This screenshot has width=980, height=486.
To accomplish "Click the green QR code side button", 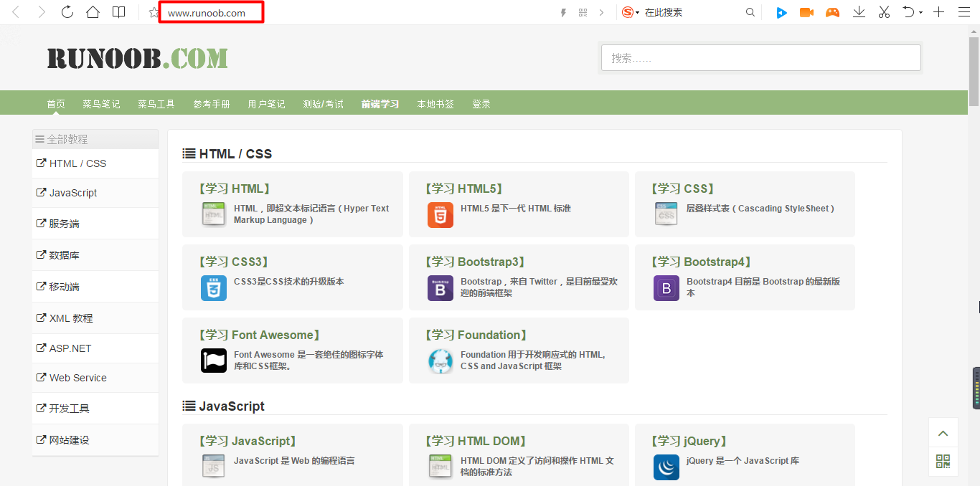I will point(943,462).
